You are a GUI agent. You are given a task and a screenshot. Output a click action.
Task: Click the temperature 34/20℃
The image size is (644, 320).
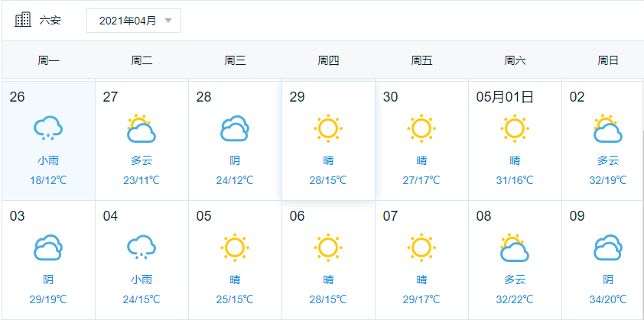pyautogui.click(x=608, y=299)
